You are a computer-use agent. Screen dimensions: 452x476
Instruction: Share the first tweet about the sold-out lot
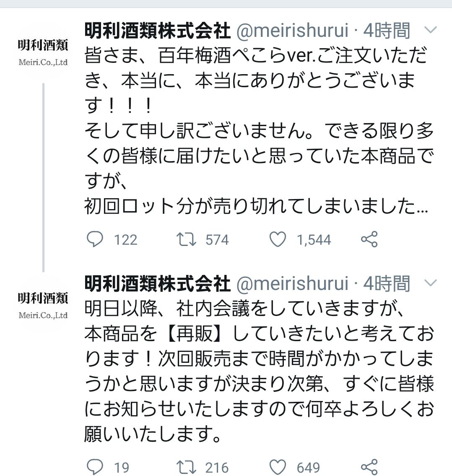pyautogui.click(x=369, y=239)
